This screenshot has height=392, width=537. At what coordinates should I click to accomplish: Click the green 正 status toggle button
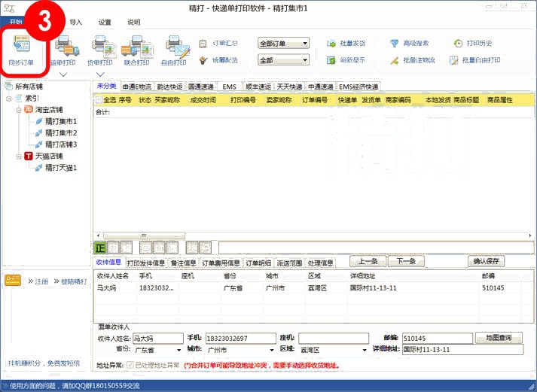[99, 247]
